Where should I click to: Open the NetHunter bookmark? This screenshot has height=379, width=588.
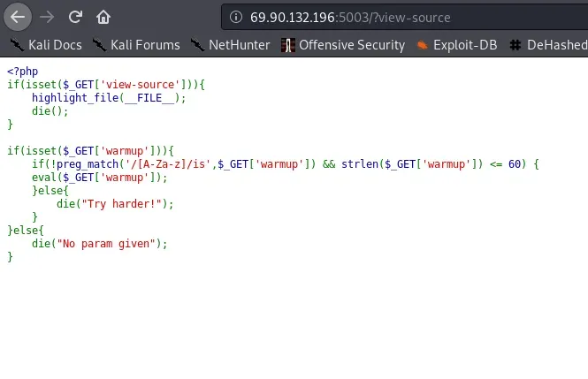point(239,45)
